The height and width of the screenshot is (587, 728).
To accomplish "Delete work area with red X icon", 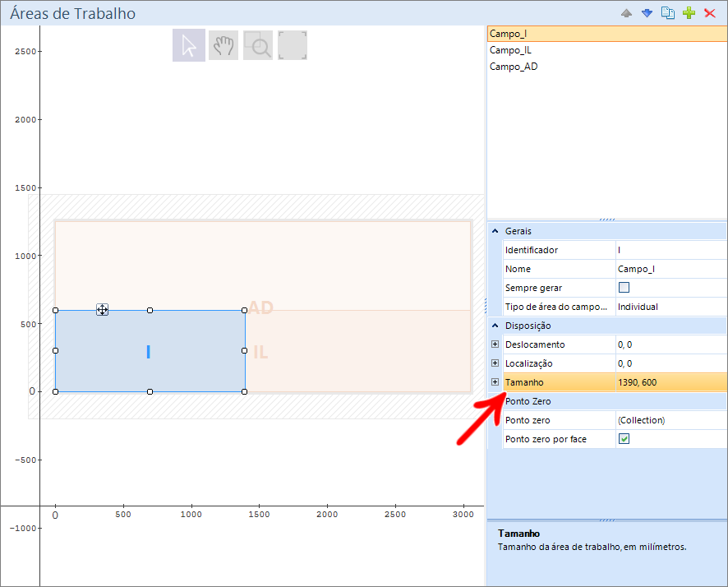I will pyautogui.click(x=709, y=13).
